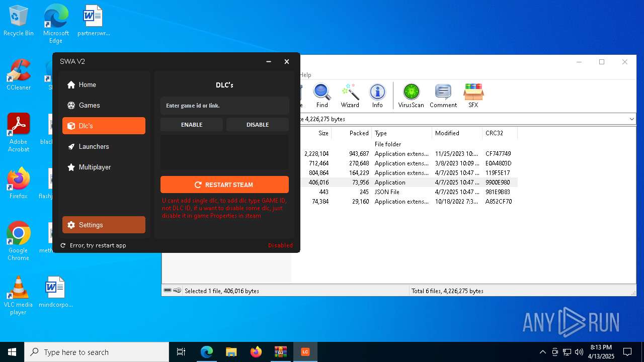The height and width of the screenshot is (362, 644).
Task: Select the row with CRC32 CF747749
Action: pyautogui.click(x=409, y=154)
